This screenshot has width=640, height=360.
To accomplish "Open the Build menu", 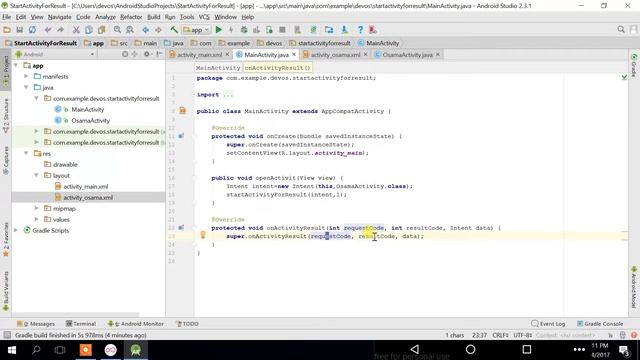I will pyautogui.click(x=153, y=17).
